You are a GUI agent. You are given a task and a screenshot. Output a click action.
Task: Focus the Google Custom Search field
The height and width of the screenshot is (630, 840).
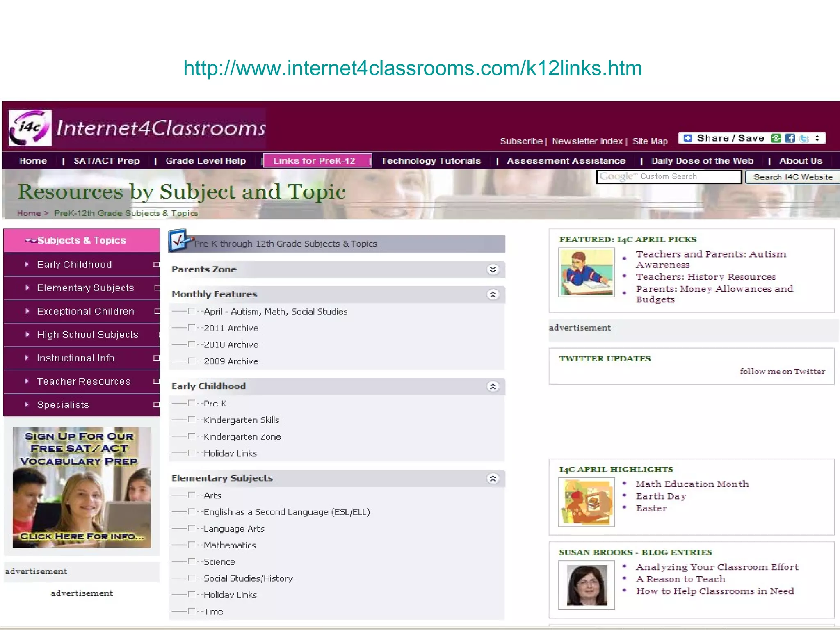[669, 177]
